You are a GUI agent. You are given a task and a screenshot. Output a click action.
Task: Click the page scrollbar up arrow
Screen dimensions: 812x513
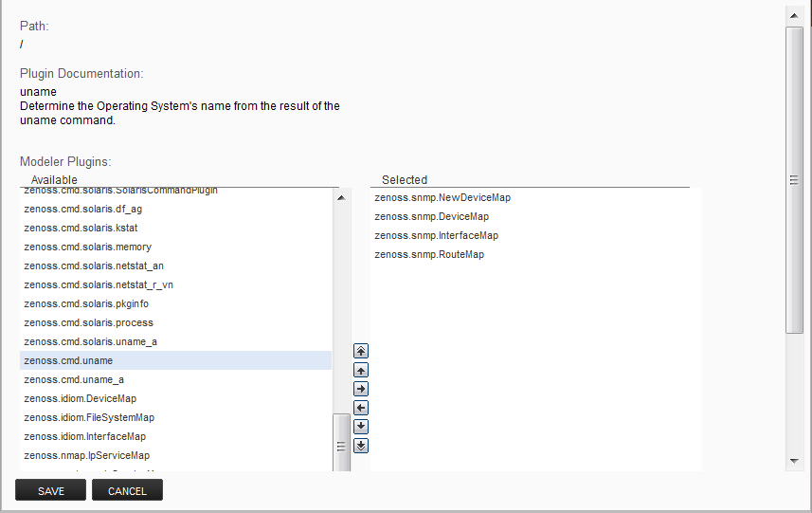(x=794, y=13)
